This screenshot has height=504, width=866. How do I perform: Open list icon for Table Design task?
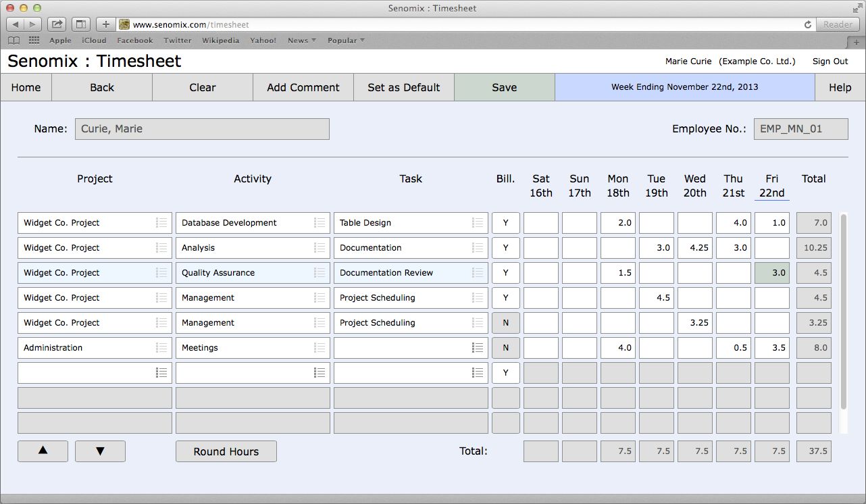(x=477, y=223)
